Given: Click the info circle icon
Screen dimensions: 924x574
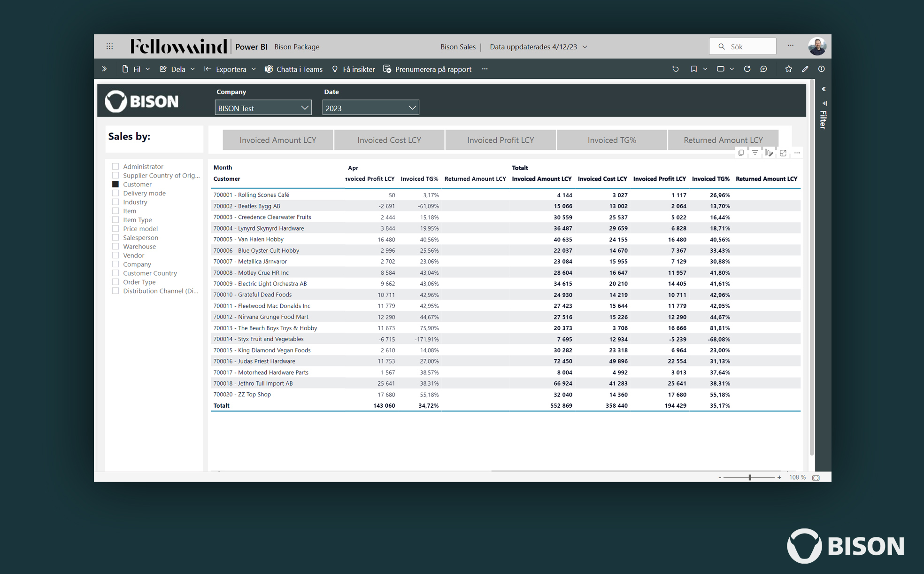Looking at the screenshot, I should (x=821, y=69).
